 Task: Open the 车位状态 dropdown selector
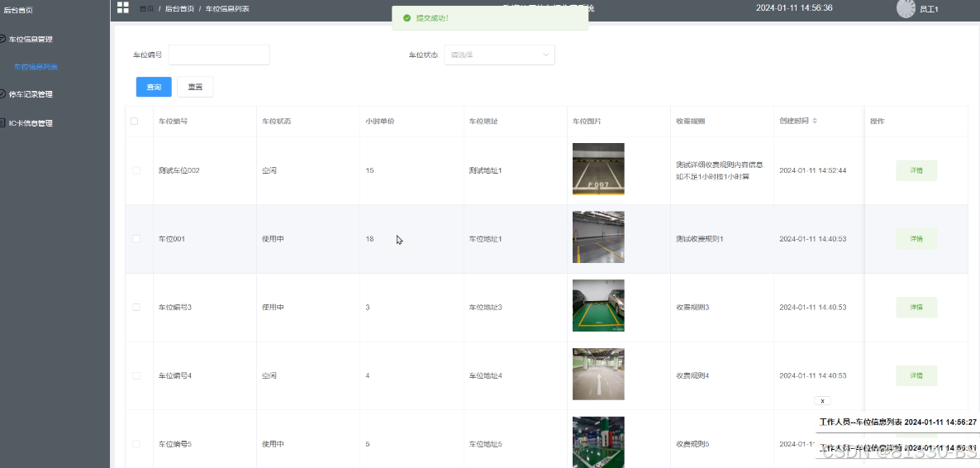tap(499, 55)
